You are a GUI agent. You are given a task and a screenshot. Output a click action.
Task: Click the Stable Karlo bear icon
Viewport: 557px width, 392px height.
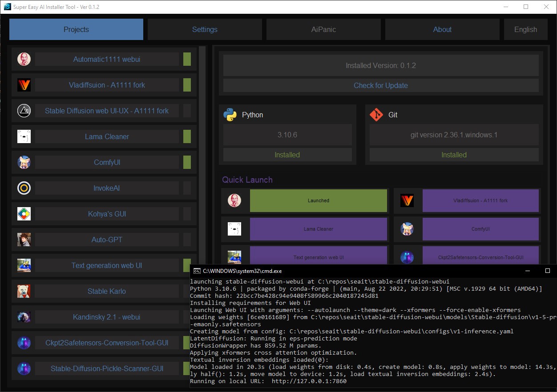[24, 291]
